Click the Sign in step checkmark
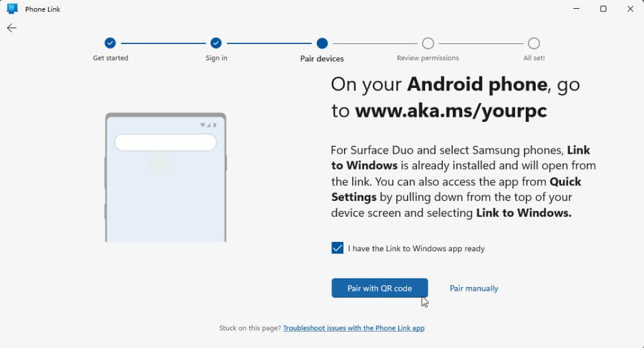This screenshot has width=644, height=348. (x=216, y=43)
